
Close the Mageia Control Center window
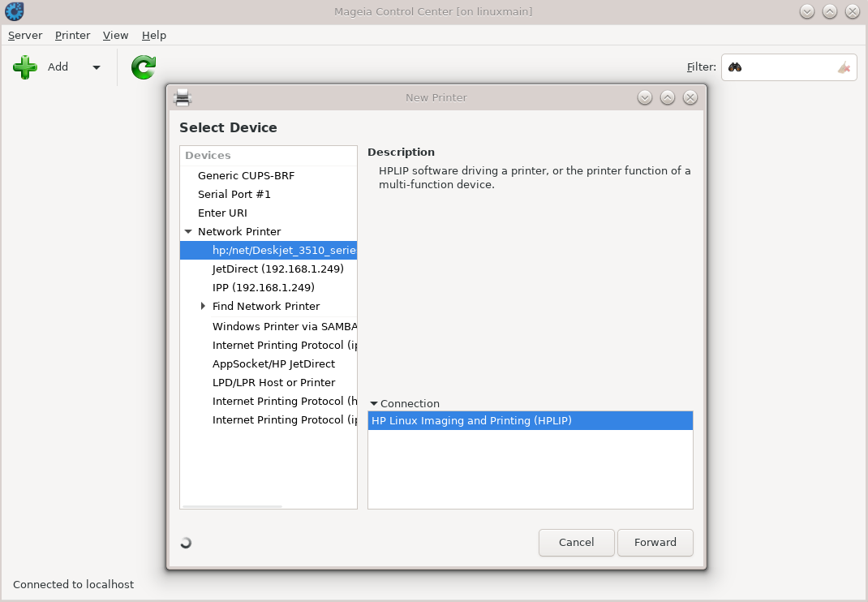[x=853, y=11]
